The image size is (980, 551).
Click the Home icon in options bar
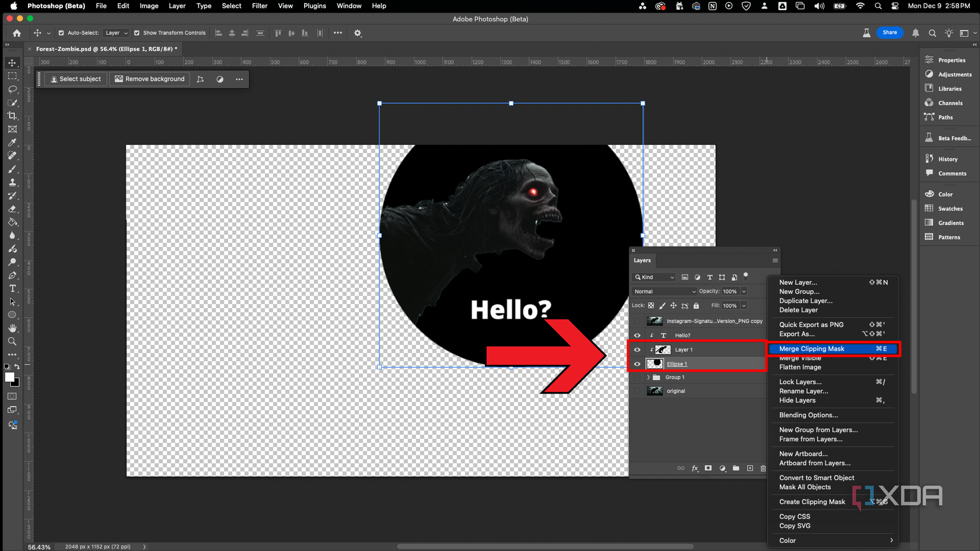click(x=17, y=33)
